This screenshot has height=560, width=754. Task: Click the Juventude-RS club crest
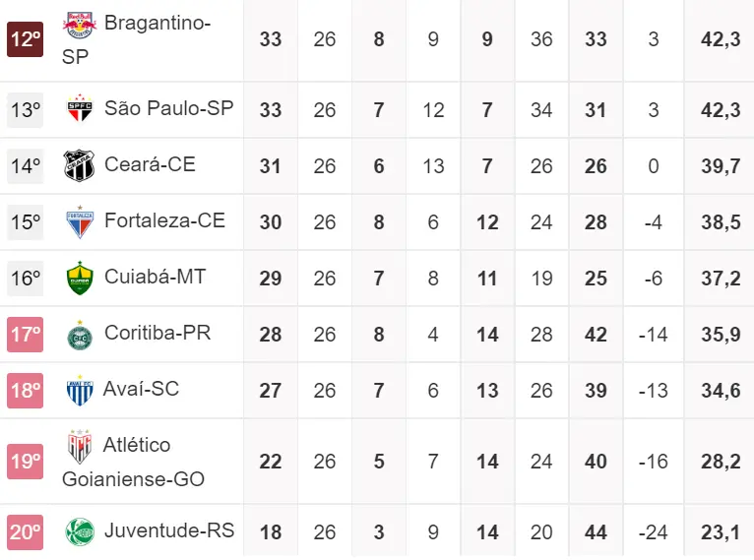coord(79,531)
